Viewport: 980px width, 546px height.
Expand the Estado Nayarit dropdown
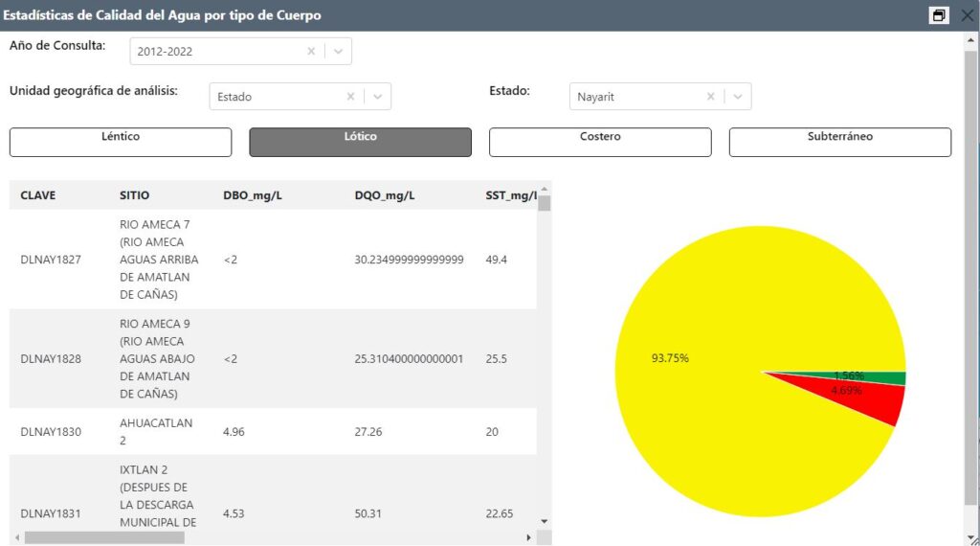[x=738, y=97]
